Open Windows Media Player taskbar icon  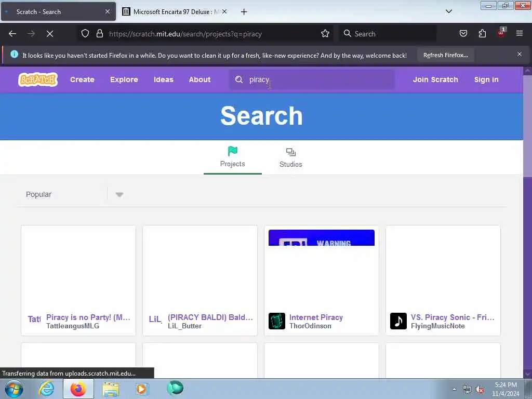(x=142, y=389)
